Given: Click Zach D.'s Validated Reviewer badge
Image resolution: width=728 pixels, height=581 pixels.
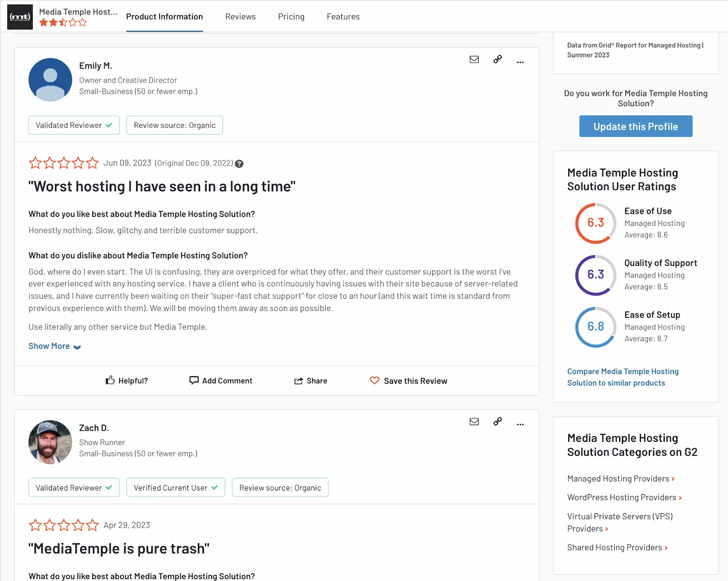Looking at the screenshot, I should pos(74,487).
